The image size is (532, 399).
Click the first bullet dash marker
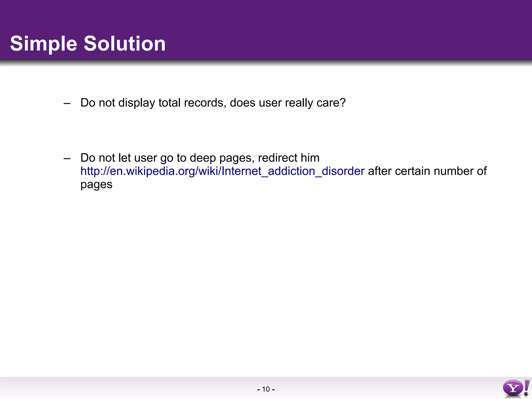tap(67, 103)
